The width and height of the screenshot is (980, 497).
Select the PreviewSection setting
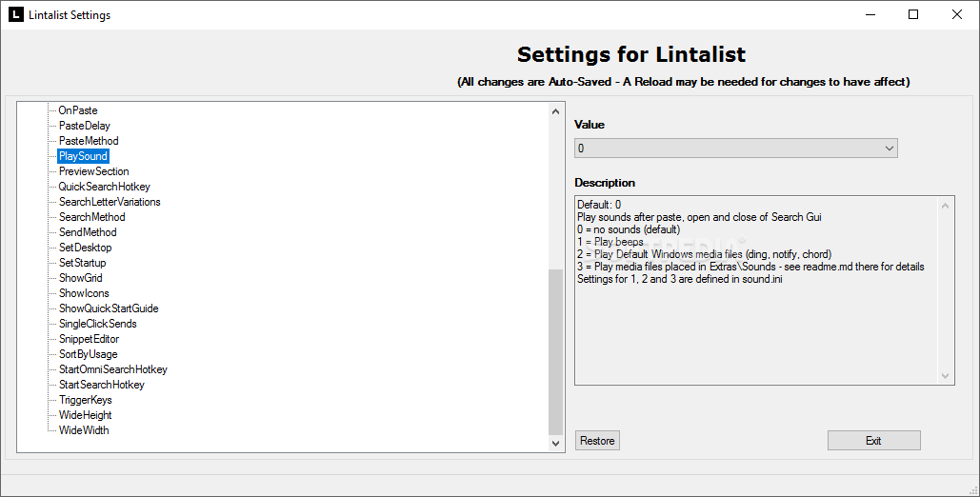93,171
